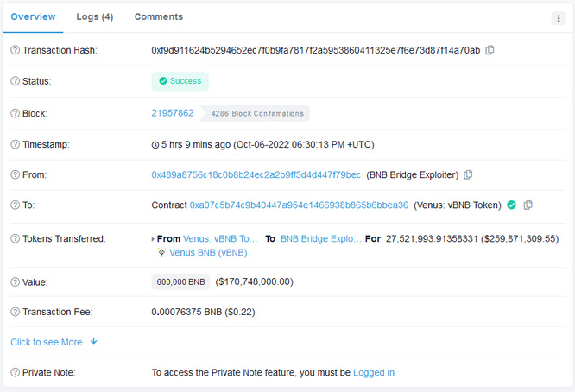Select the (BNB Bridge Exploiter) label
Viewport: 575px width, 392px height.
click(x=413, y=175)
